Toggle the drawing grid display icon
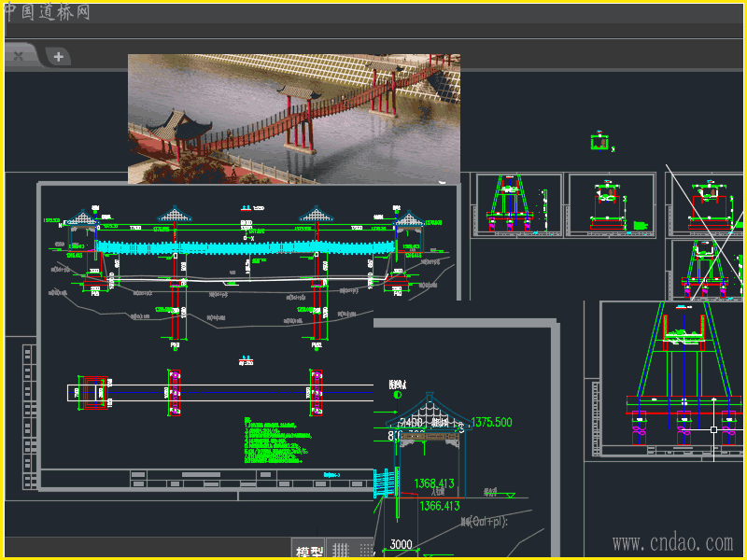The image size is (747, 560). tap(341, 550)
